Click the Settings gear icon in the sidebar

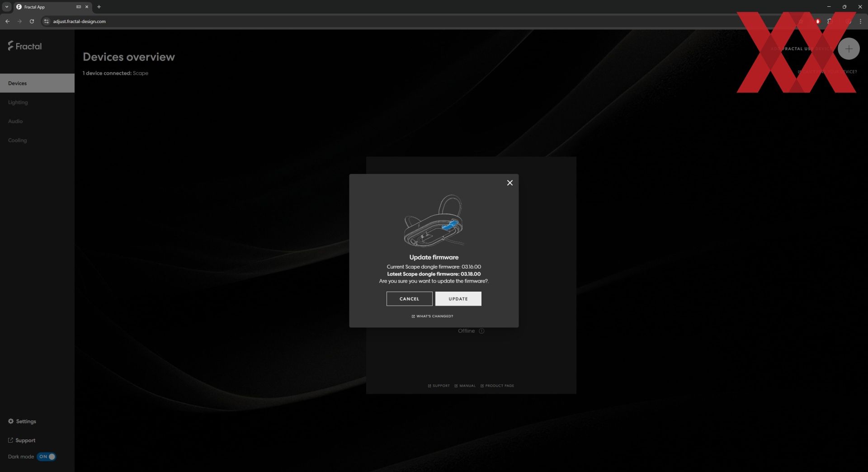(11, 421)
